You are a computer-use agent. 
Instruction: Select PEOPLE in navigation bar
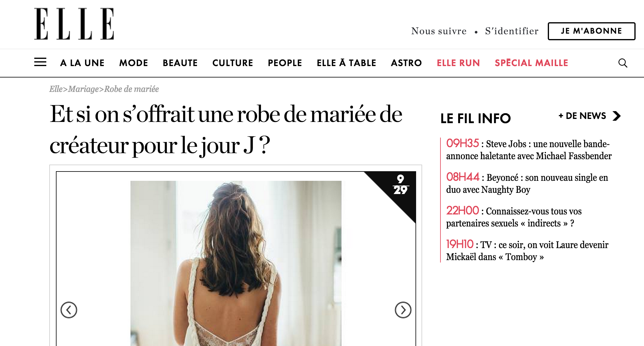[285, 63]
